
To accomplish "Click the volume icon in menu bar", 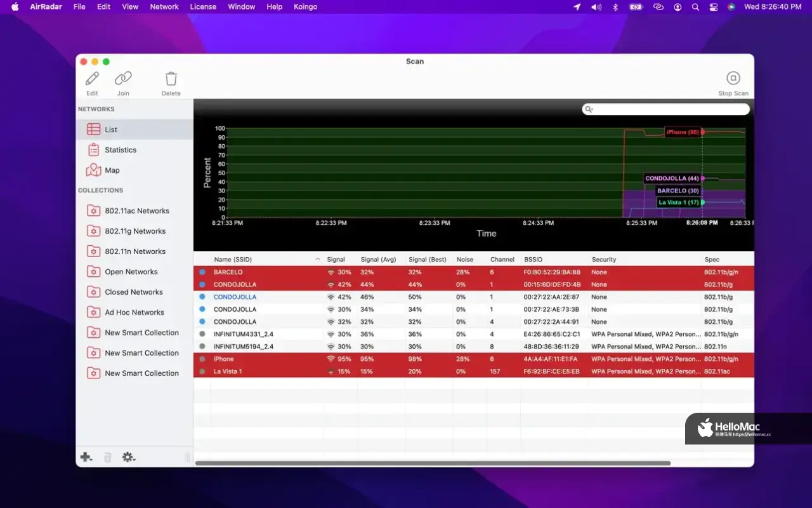I will click(596, 6).
